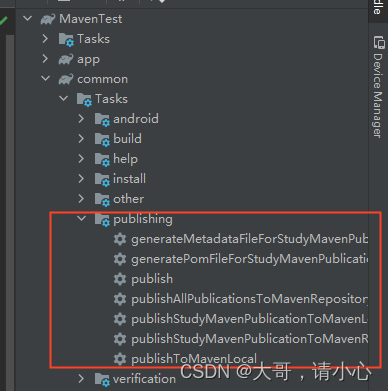Select the help tasks label
388x391 pixels.
pyautogui.click(x=125, y=159)
